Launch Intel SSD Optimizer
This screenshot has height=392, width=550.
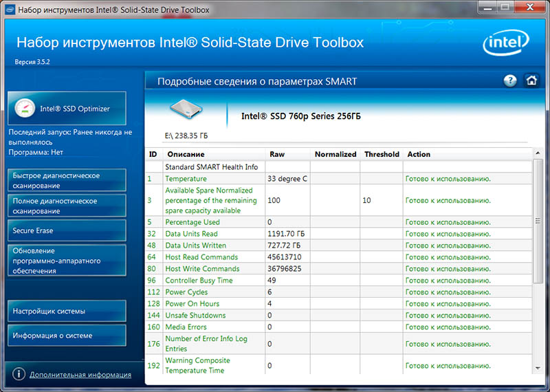67,109
